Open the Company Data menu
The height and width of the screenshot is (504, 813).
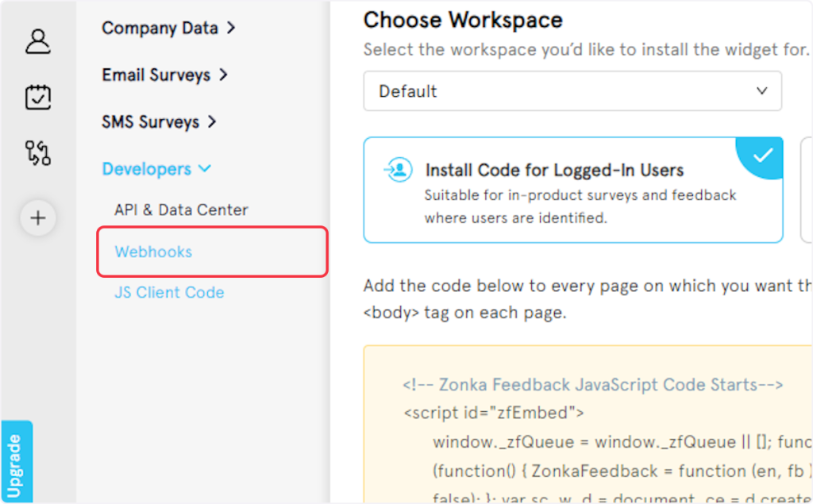pyautogui.click(x=160, y=28)
